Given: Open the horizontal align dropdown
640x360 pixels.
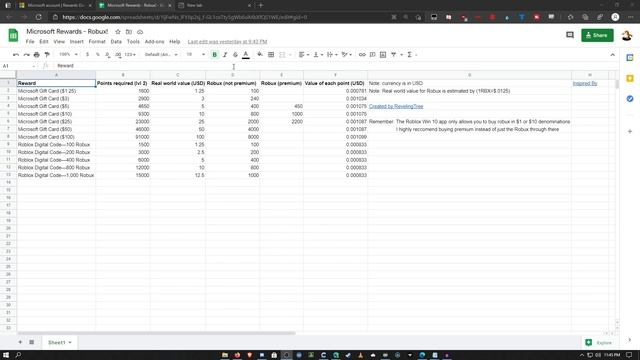Looking at the screenshot, I should tap(304, 55).
